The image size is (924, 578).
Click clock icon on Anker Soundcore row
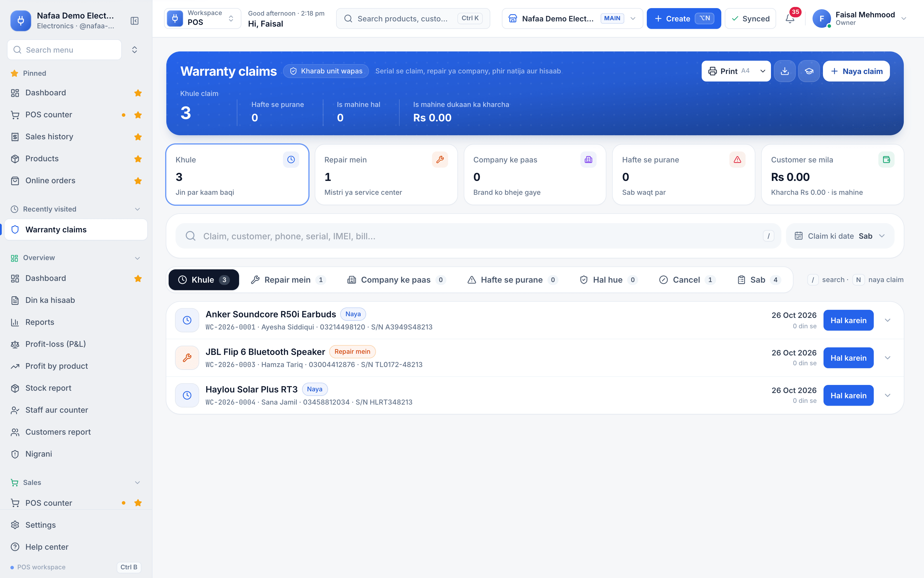coord(187,320)
